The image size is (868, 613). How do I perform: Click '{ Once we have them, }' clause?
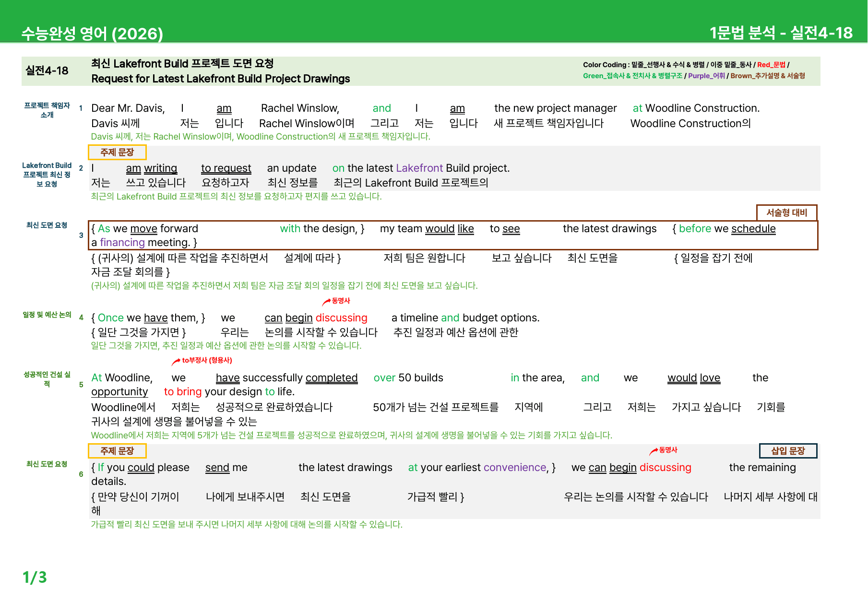pyautogui.click(x=148, y=318)
